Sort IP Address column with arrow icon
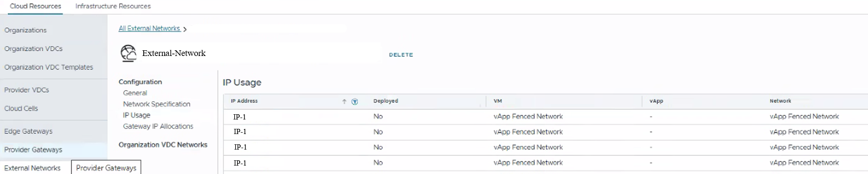 [x=344, y=102]
